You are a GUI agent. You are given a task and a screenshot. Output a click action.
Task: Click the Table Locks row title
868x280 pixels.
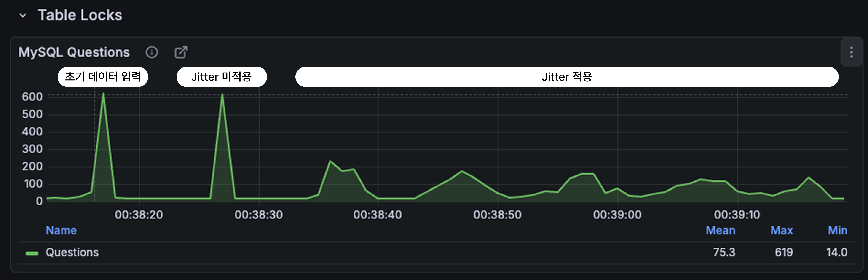(x=80, y=15)
